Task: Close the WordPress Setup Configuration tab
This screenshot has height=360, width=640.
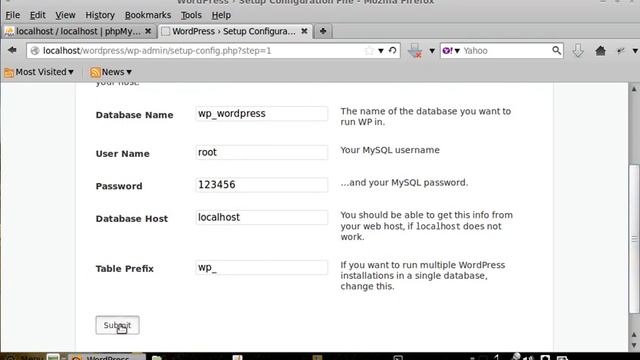Action: [304, 31]
